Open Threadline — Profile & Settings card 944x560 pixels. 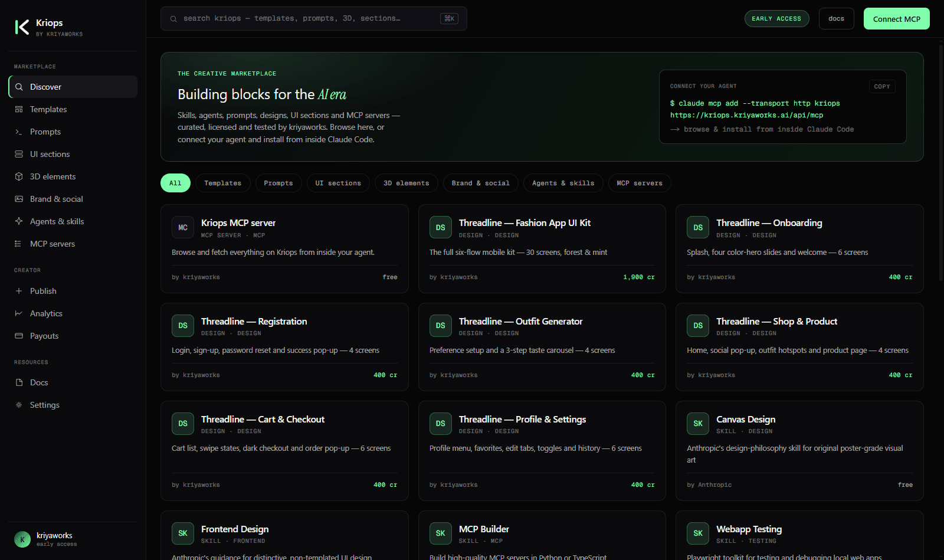pyautogui.click(x=542, y=451)
